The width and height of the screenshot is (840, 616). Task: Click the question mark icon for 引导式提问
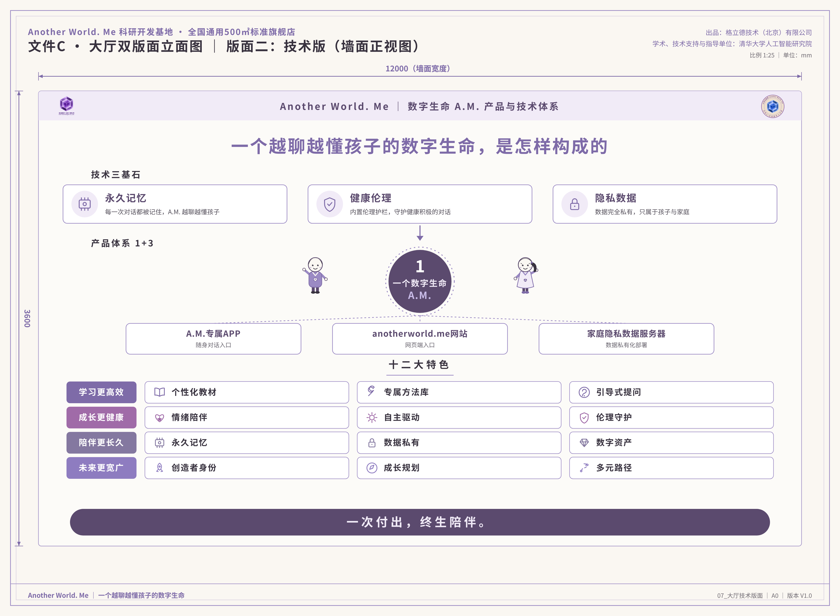584,392
